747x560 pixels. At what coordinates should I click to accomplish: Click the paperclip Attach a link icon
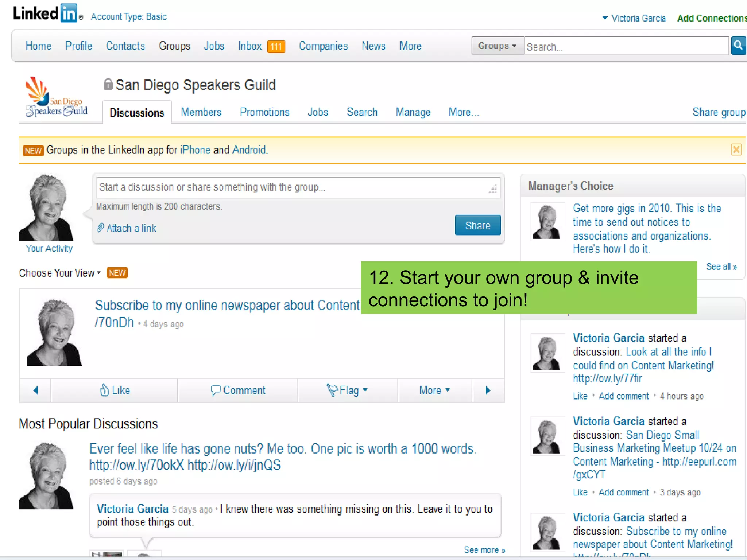pyautogui.click(x=100, y=228)
